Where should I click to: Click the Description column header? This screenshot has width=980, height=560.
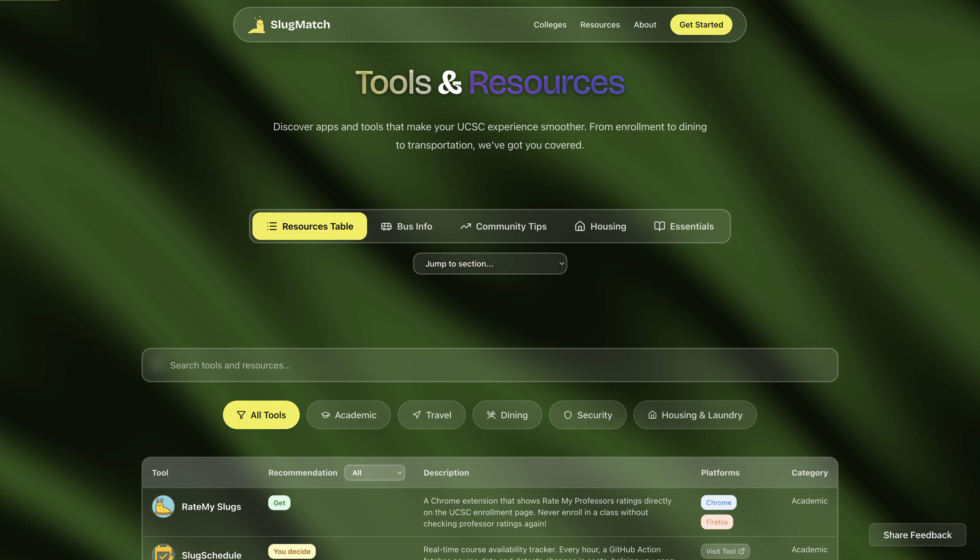pyautogui.click(x=446, y=473)
